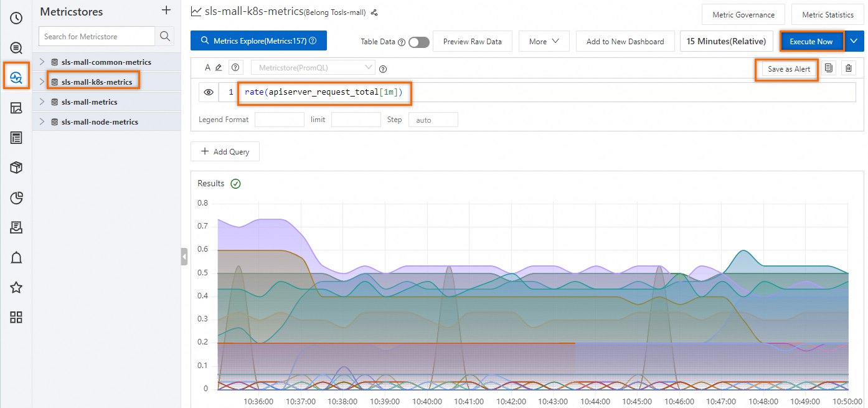
Task: Delete the query using the trash icon
Action: [x=849, y=69]
